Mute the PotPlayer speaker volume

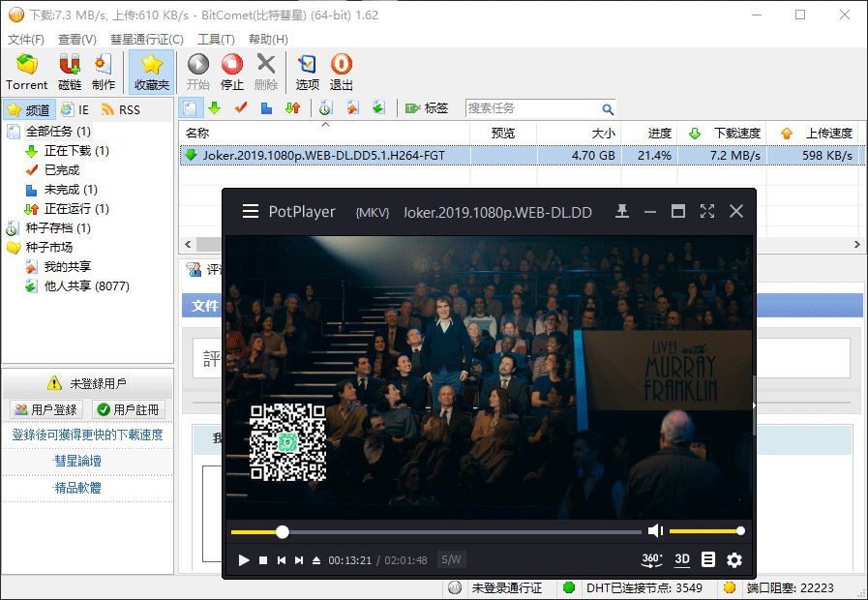(655, 530)
